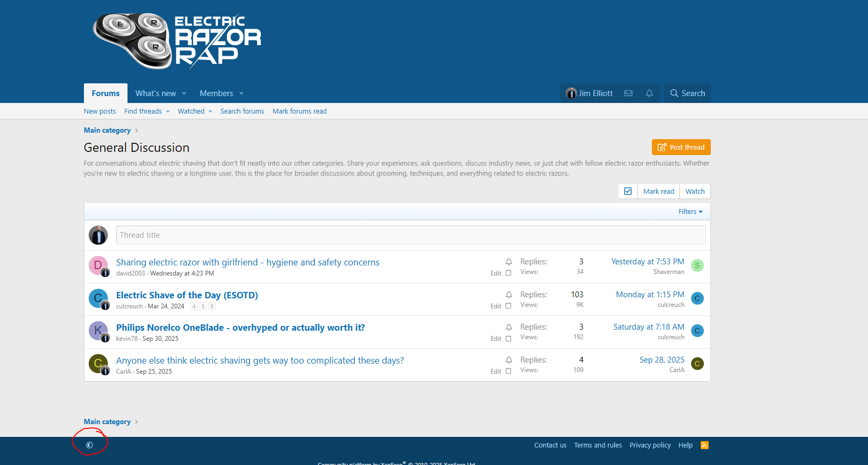Tick Edit checkbox for hygiene concerns thread
The height and width of the screenshot is (465, 868).
point(508,273)
